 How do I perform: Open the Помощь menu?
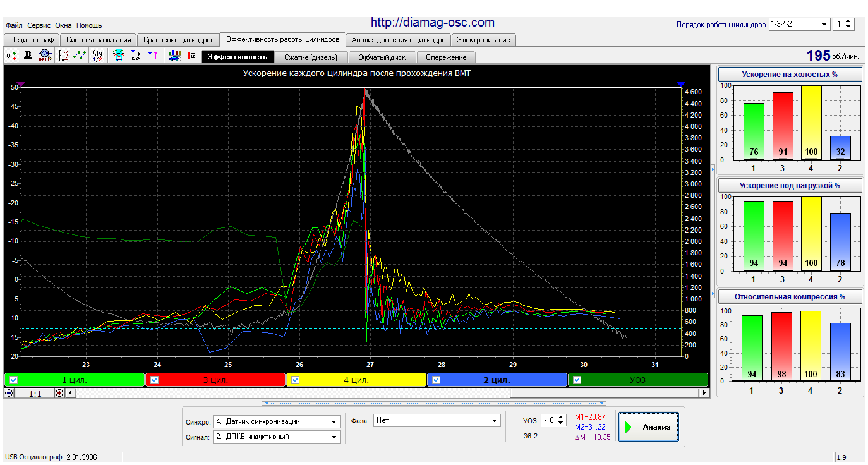click(89, 25)
